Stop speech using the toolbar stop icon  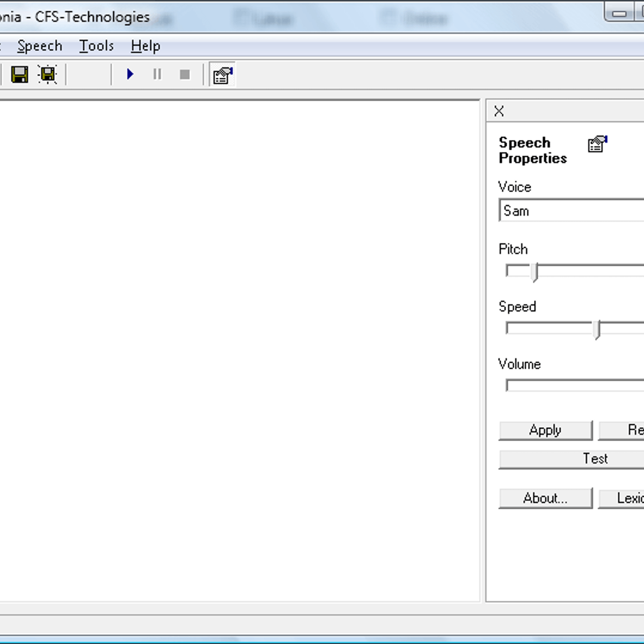[185, 75]
